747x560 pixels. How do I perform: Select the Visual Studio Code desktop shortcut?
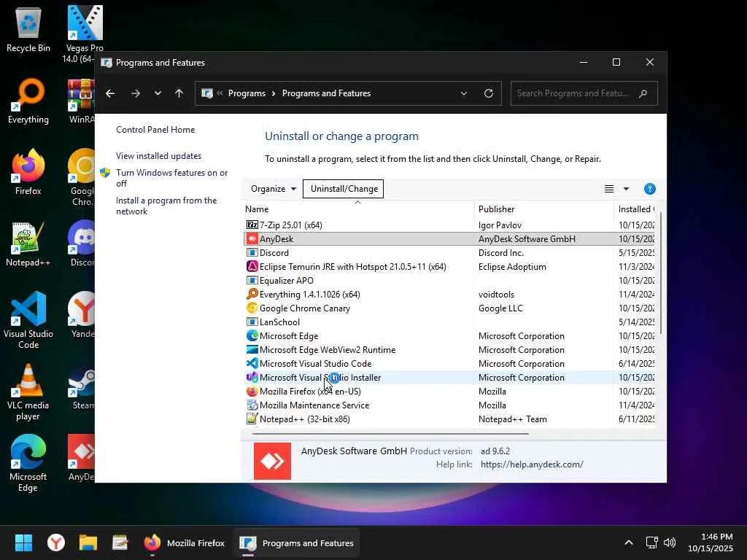pos(28,320)
